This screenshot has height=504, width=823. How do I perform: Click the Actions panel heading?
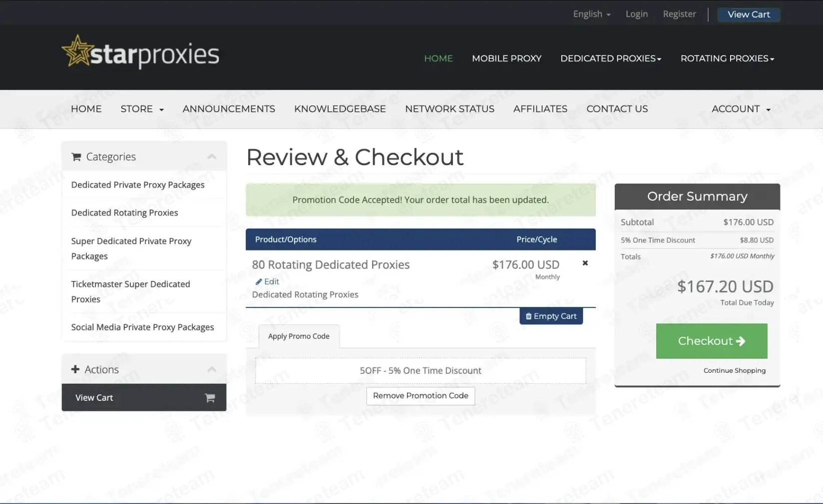pos(101,369)
